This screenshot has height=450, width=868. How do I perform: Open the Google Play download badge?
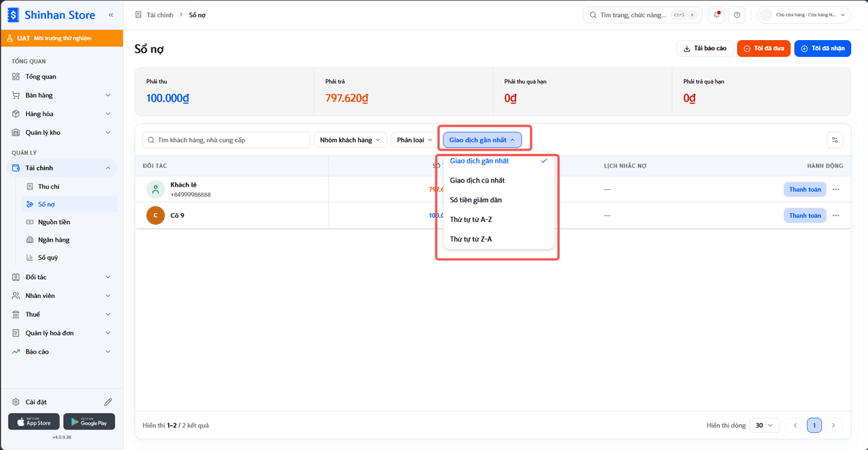click(x=89, y=421)
